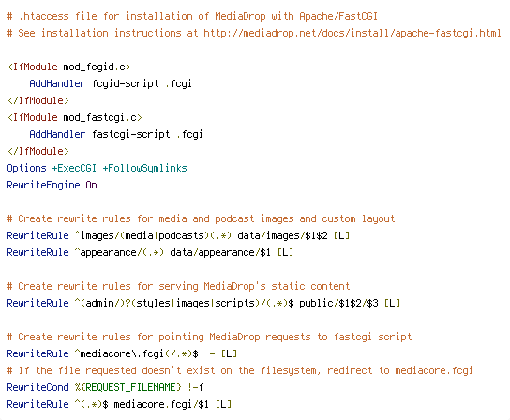
Task: Click the +FollowSymlinks option text
Action: [x=144, y=168]
